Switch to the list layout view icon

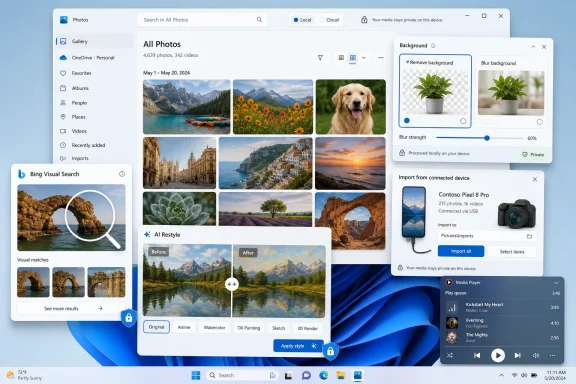click(x=341, y=58)
